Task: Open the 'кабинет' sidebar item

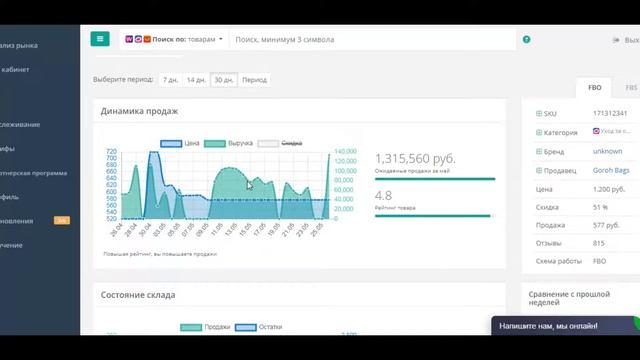Action: pos(15,69)
